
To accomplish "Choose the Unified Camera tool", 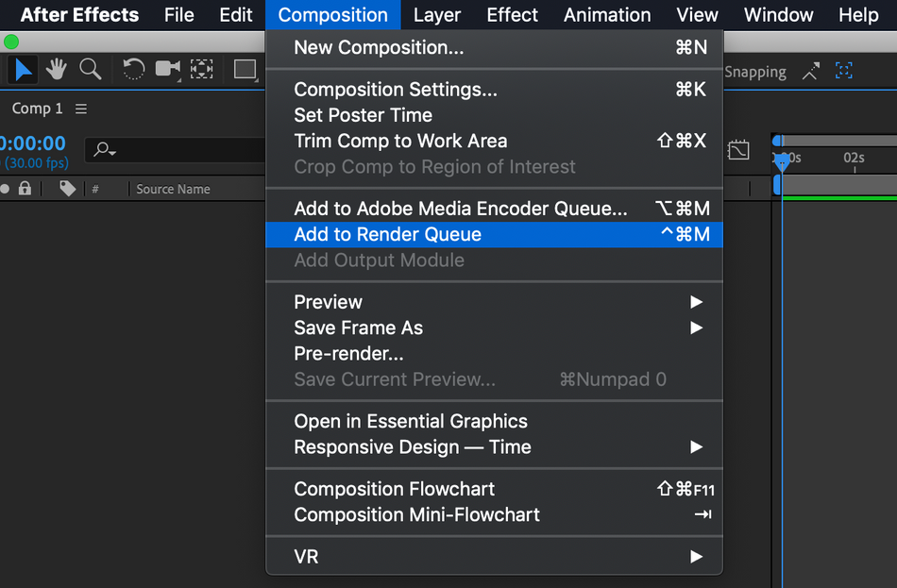I will click(x=167, y=68).
